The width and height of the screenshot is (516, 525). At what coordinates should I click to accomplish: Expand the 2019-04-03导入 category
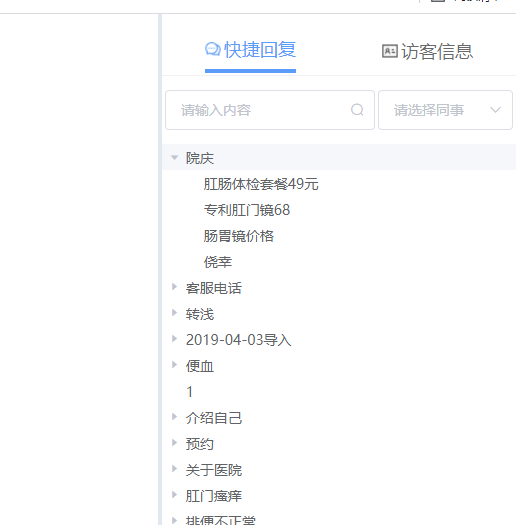tap(174, 339)
